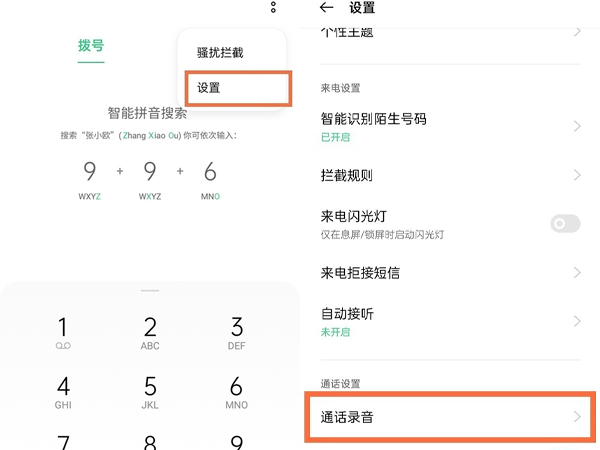Tap dialpad key 3 DEF
The width and height of the screenshot is (600, 450).
pos(236,333)
